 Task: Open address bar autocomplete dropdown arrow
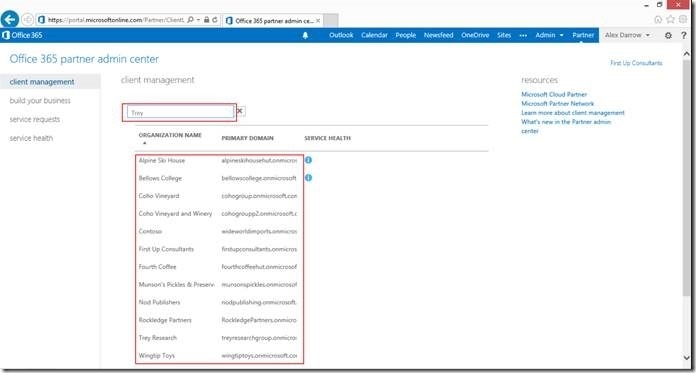tap(198, 20)
